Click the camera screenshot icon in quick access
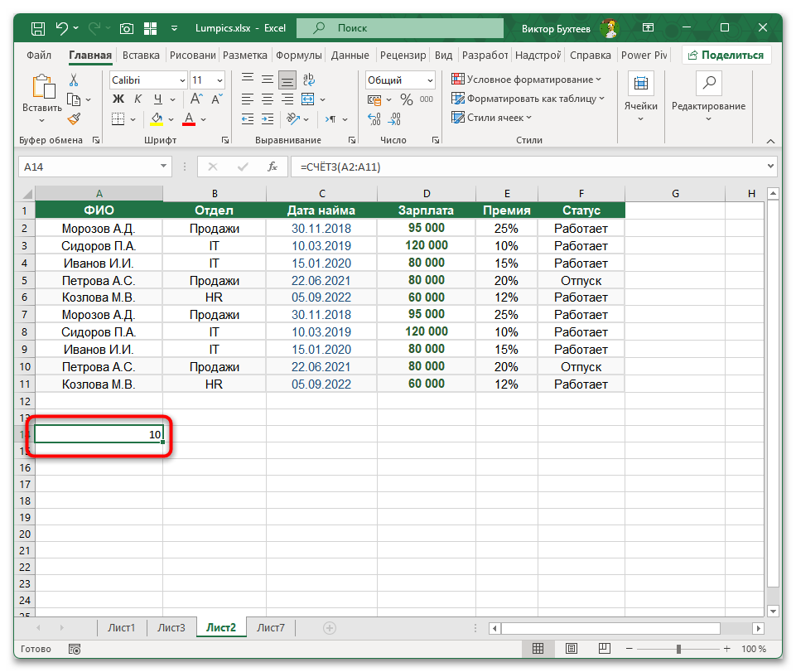This screenshot has height=672, width=796. pyautogui.click(x=127, y=28)
